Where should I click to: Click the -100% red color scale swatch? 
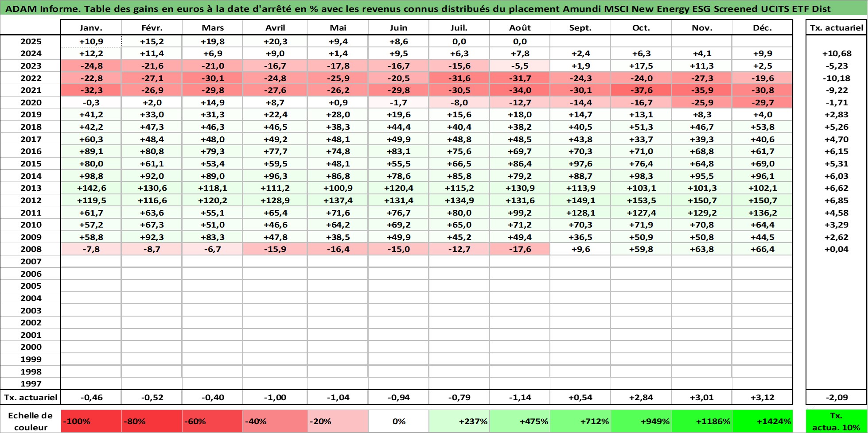click(91, 421)
